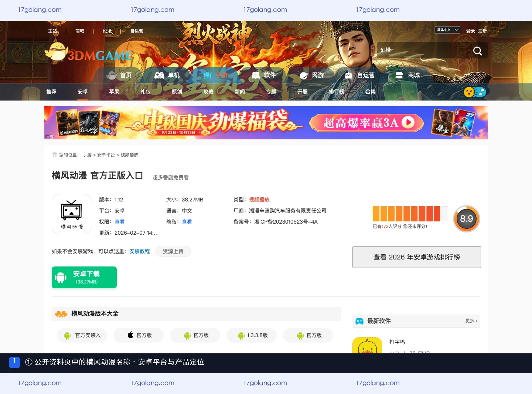Click the breadcrumb home icon

pos(55,154)
